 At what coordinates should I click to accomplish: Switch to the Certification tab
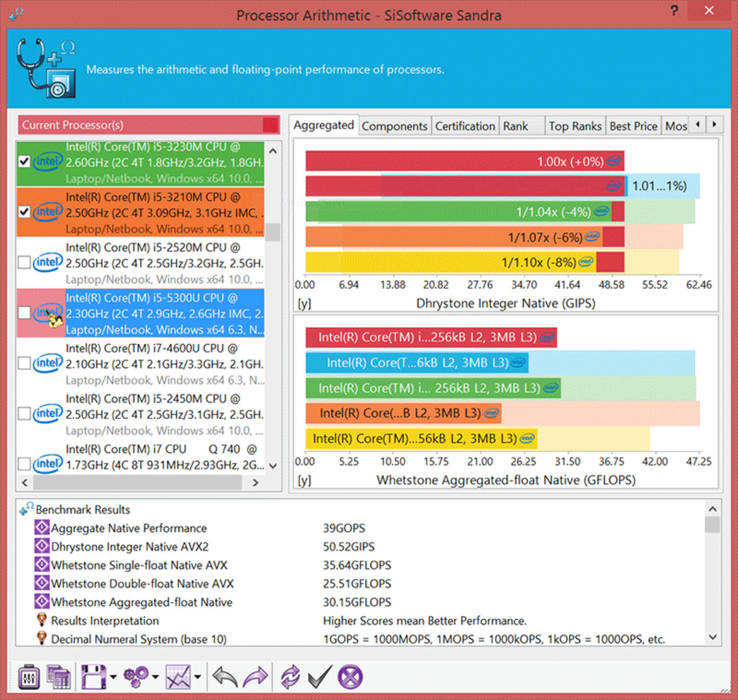point(465,126)
